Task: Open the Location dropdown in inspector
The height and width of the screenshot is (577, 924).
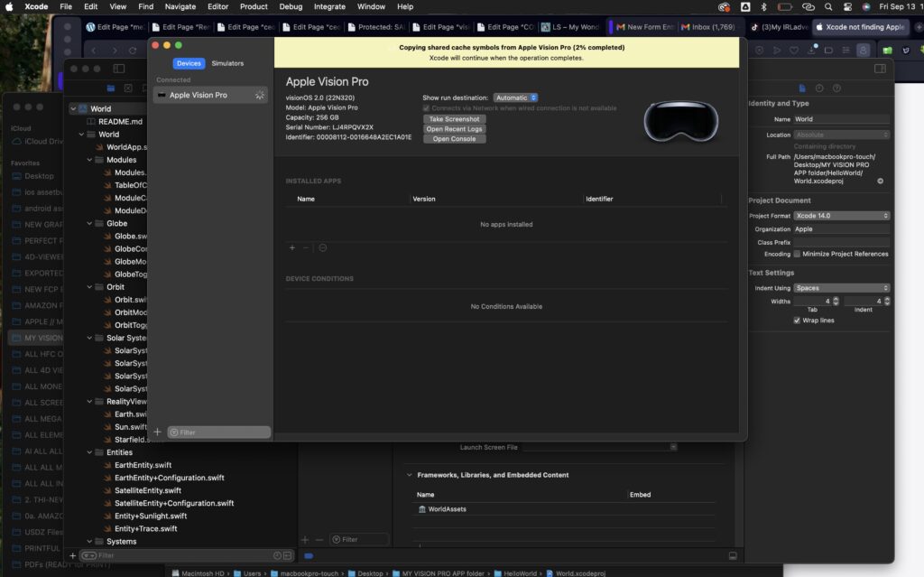Action: pyautogui.click(x=842, y=135)
